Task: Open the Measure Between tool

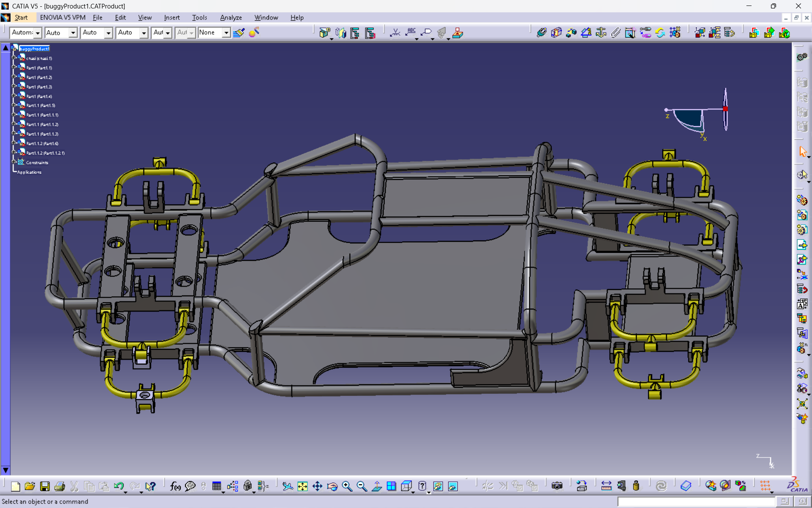Action: (606, 486)
